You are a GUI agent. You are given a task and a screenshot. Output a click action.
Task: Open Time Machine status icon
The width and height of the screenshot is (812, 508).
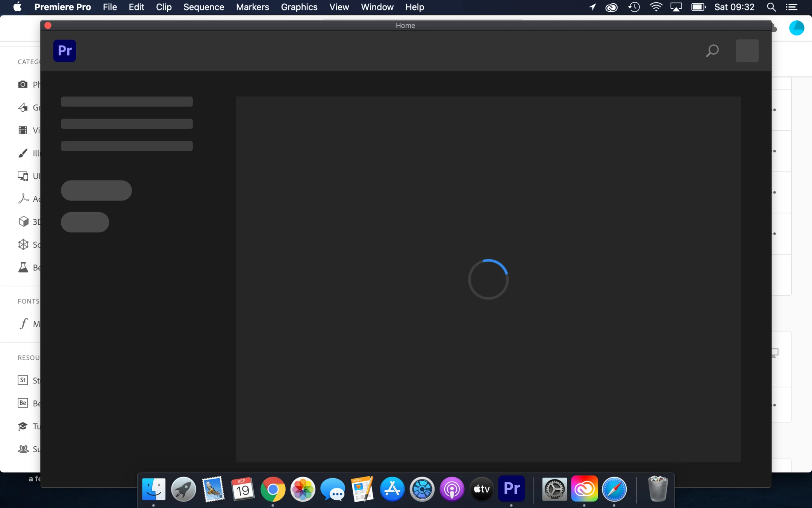pos(634,7)
